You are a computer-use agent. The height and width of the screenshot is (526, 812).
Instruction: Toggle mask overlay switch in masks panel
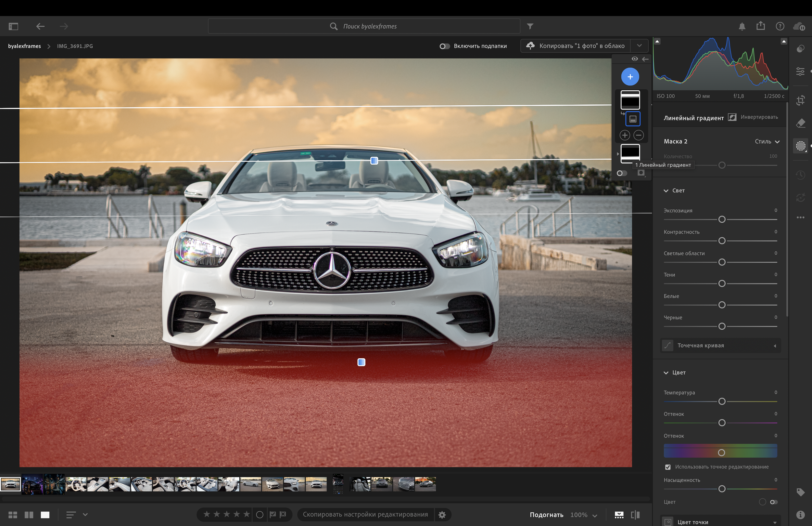622,173
